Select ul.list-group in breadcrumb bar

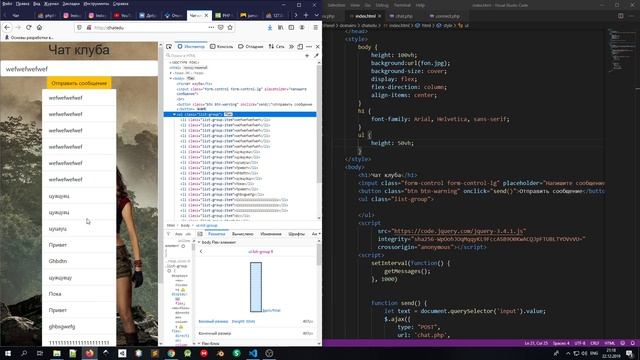coord(207,225)
